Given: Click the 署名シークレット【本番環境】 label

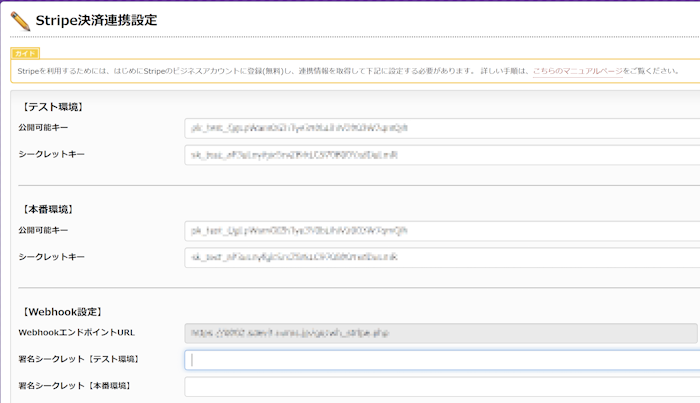Looking at the screenshot, I should point(74,385).
